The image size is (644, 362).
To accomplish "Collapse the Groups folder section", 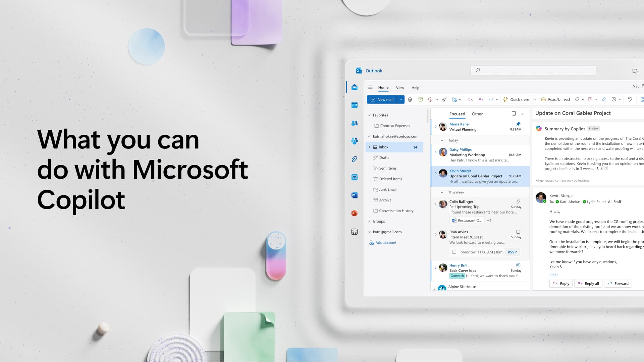I will point(369,221).
